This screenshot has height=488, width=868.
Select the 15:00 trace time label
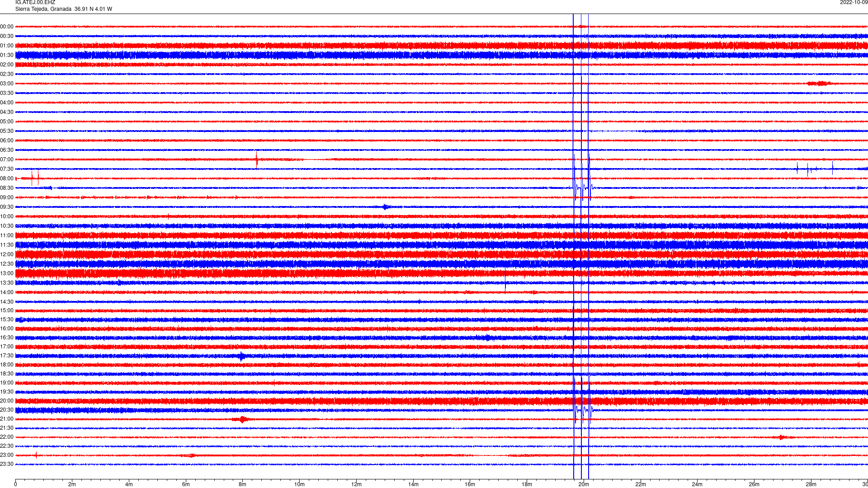click(x=7, y=310)
